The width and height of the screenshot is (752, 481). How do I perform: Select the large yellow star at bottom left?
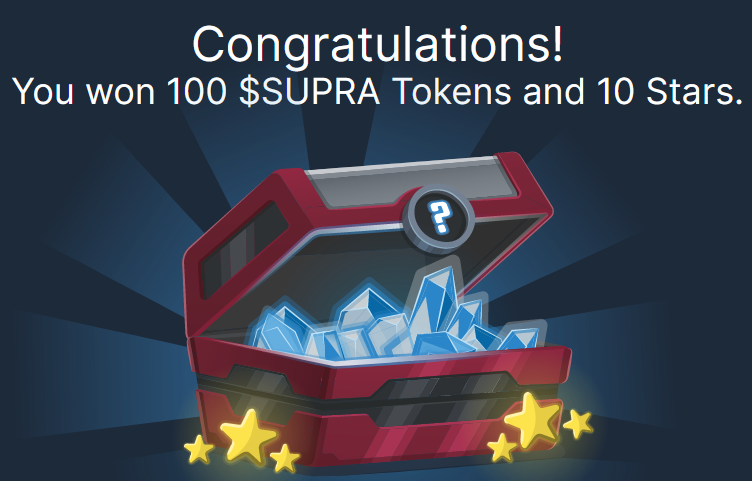[248, 436]
